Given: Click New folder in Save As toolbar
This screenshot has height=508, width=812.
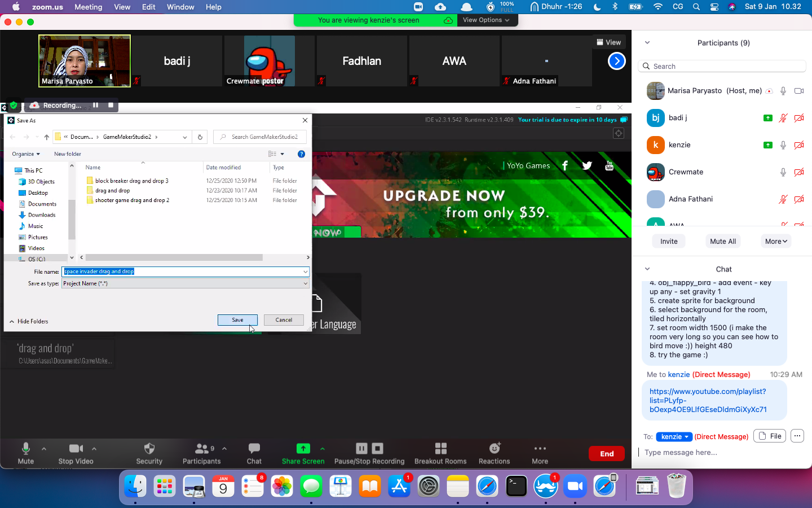Looking at the screenshot, I should pyautogui.click(x=68, y=154).
